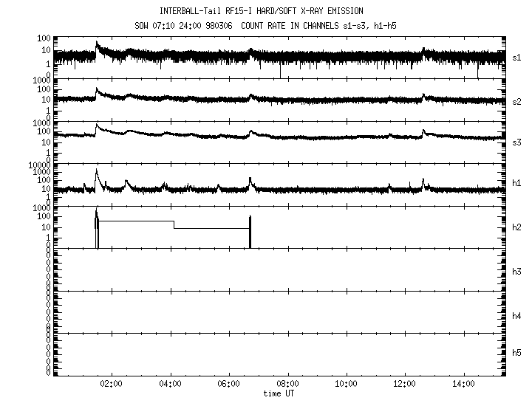This screenshot has height=406, width=532.
Task: Click the 08:00 time axis label
Action: pos(287,385)
